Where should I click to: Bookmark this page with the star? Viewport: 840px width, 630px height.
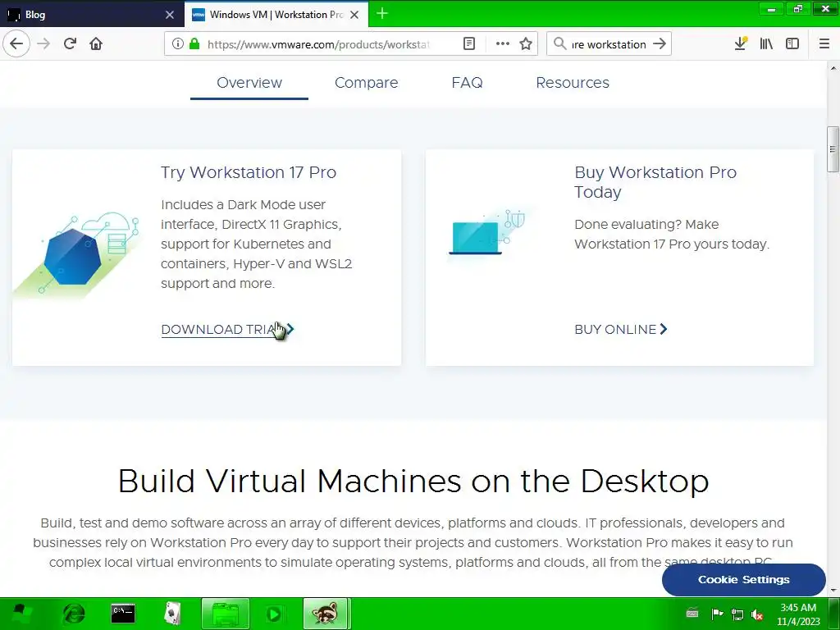[526, 44]
